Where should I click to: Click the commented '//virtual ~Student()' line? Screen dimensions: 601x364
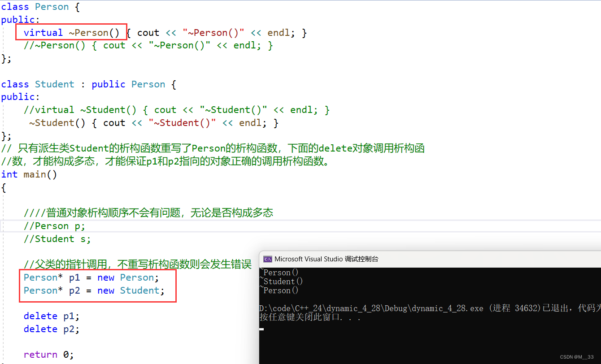click(177, 110)
